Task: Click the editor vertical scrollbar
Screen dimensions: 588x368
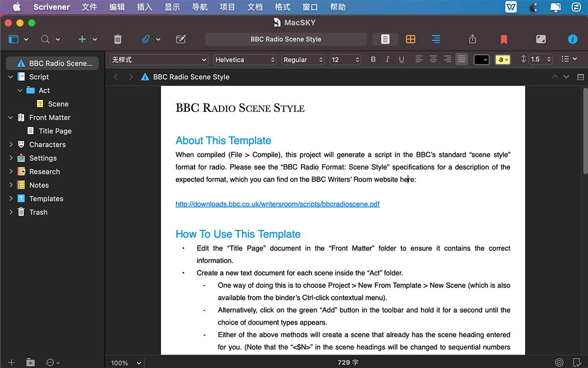Action: click(x=585, y=131)
